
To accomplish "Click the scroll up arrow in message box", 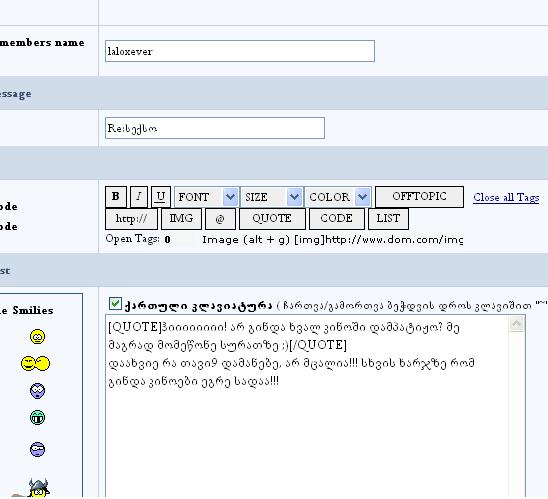I will point(517,324).
